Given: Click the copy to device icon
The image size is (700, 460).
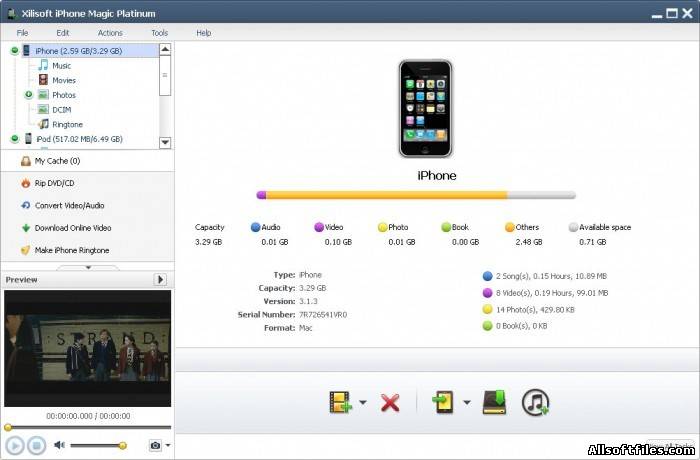Looking at the screenshot, I should [x=443, y=402].
